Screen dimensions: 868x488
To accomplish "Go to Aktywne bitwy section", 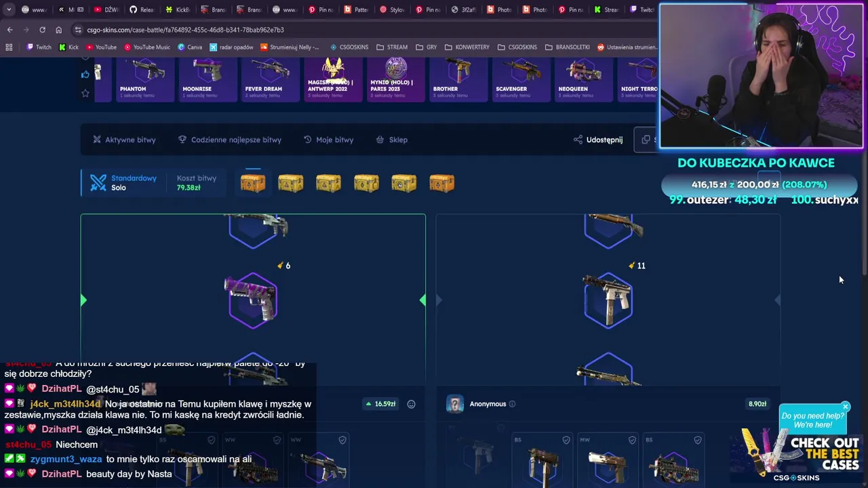I will tap(124, 140).
